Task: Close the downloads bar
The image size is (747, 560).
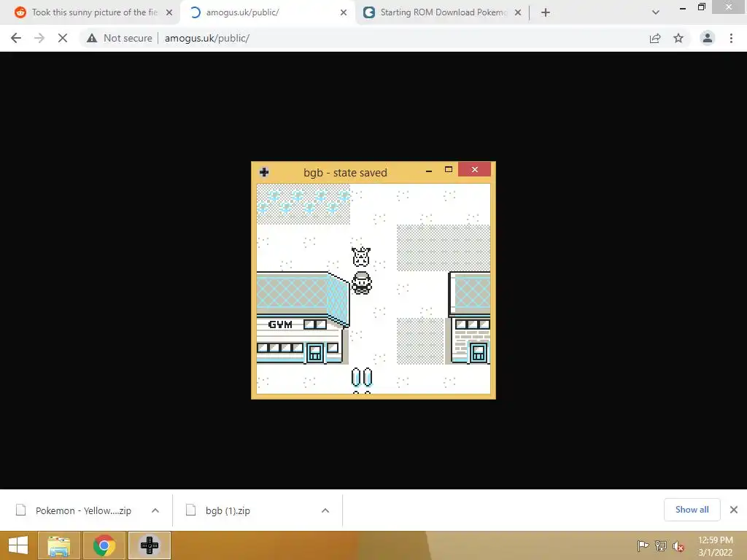Action: pos(734,510)
